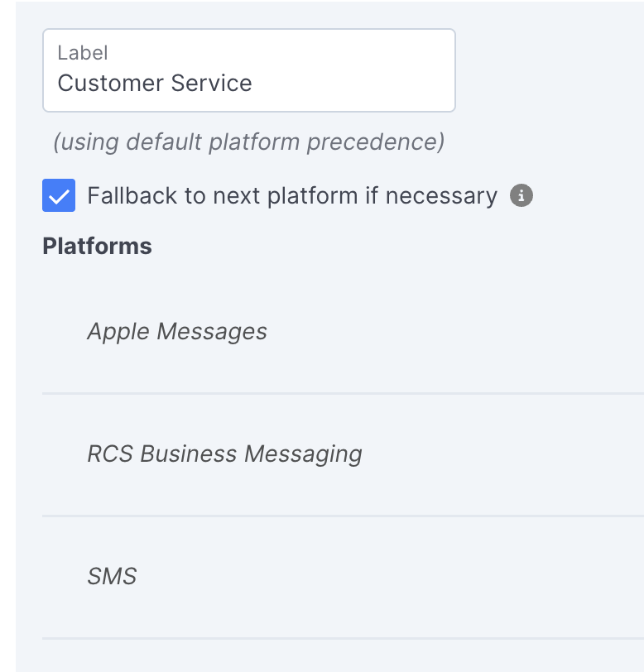Screen dimensions: 644x672
Task: Click the small 'Label' caption inside field
Action: [x=82, y=53]
